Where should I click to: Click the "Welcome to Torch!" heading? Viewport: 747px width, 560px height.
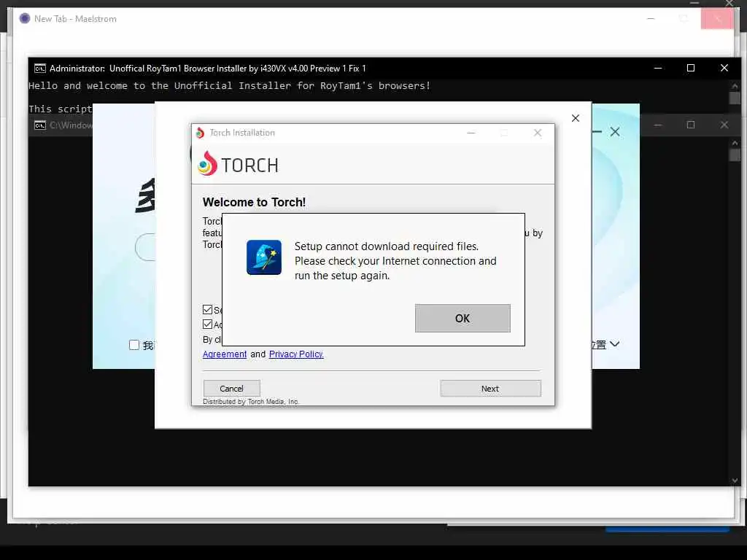tap(254, 202)
